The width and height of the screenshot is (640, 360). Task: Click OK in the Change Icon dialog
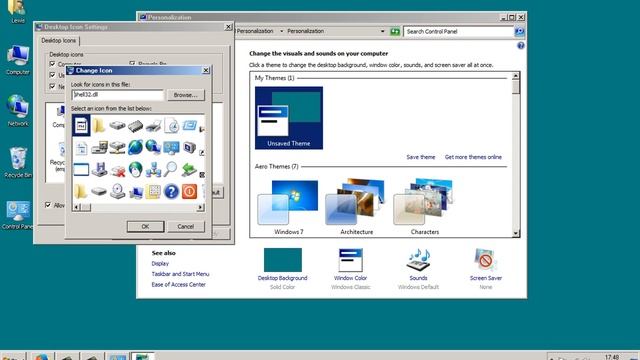point(145,227)
